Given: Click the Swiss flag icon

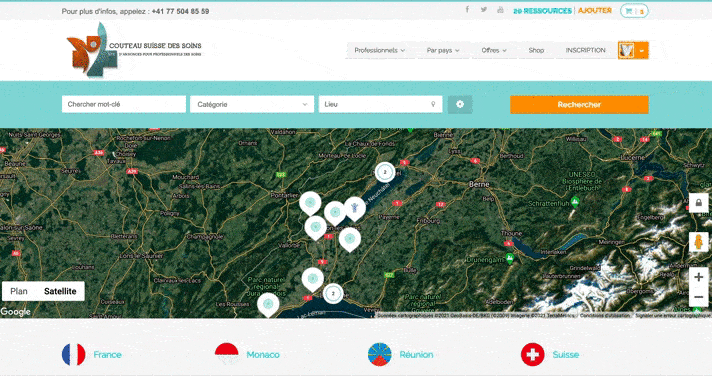Looking at the screenshot, I should point(533,354).
